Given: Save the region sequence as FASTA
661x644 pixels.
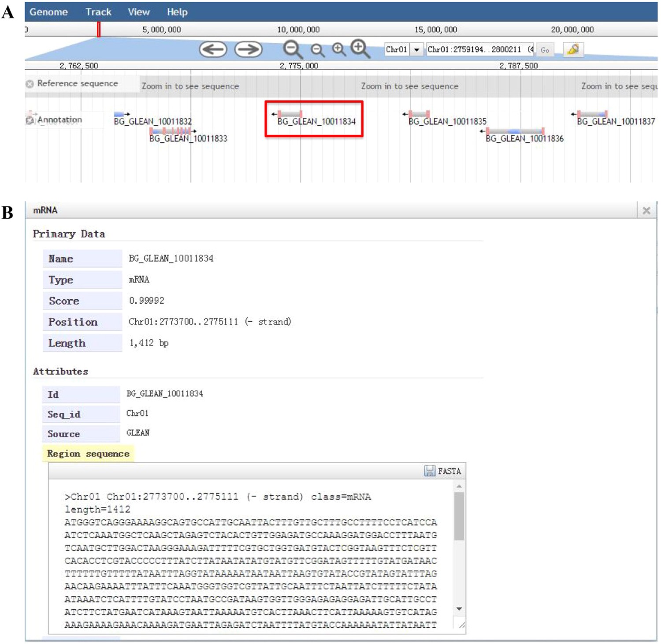Looking at the screenshot, I should point(443,471).
